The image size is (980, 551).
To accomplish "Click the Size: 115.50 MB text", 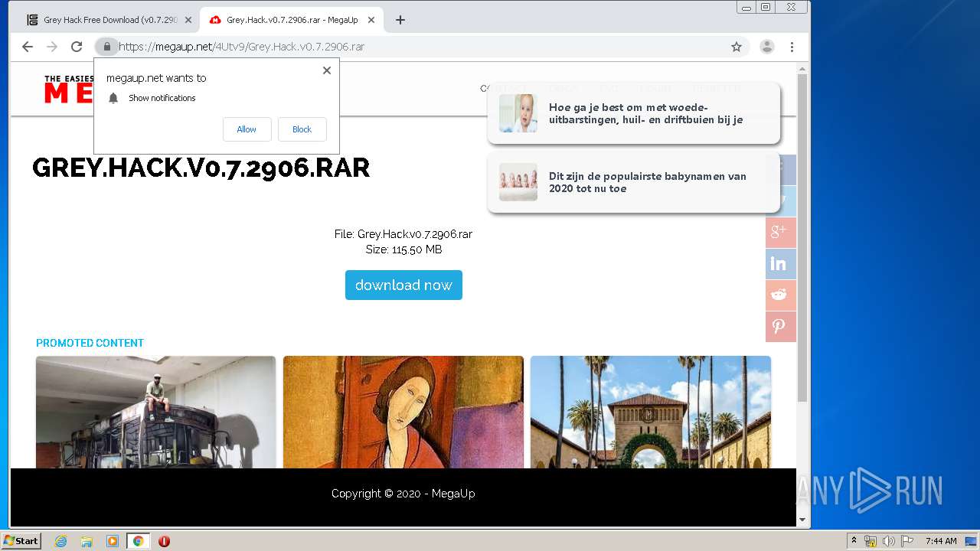I will pos(403,249).
